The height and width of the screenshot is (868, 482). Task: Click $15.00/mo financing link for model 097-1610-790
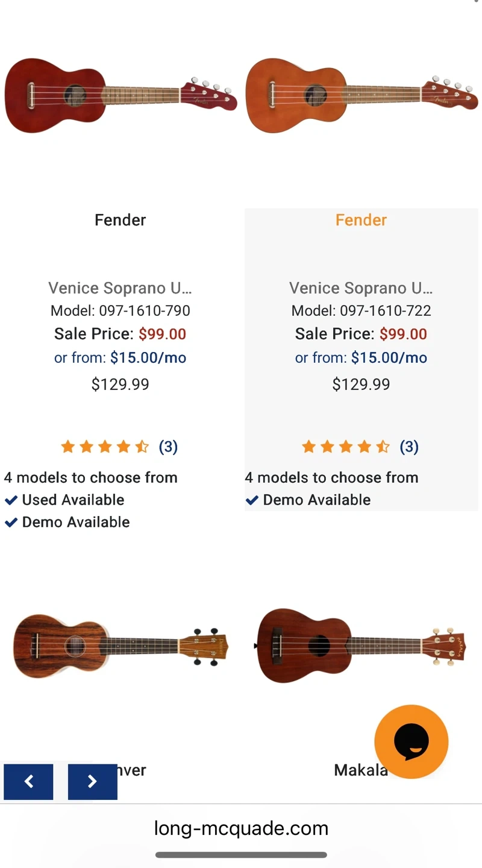148,357
